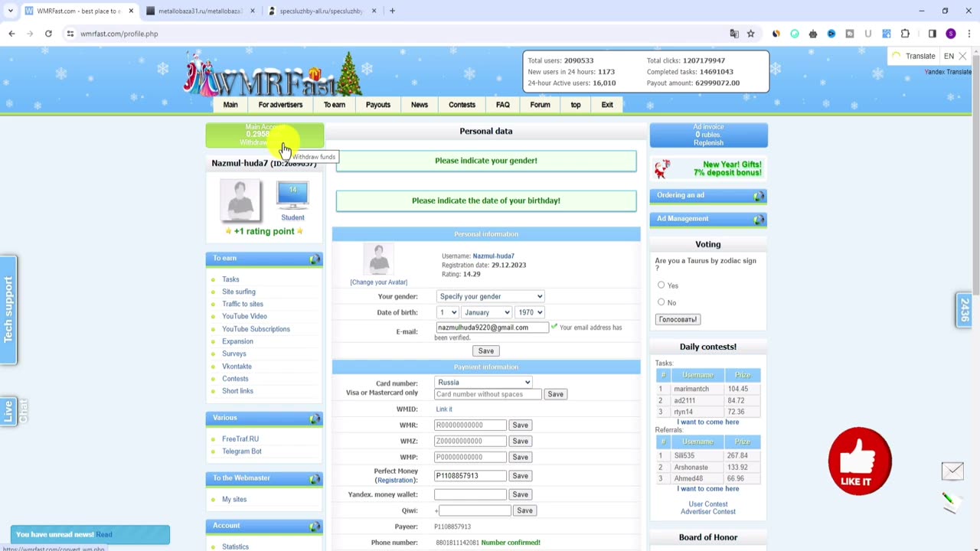This screenshot has width=980, height=551.
Task: Reload the page with refresh icon
Action: (x=48, y=34)
